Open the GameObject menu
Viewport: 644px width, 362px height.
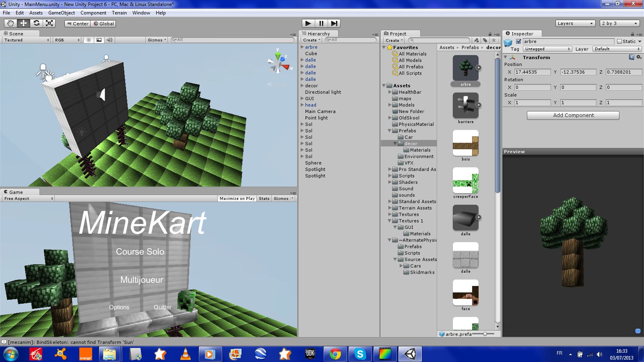[x=61, y=13]
